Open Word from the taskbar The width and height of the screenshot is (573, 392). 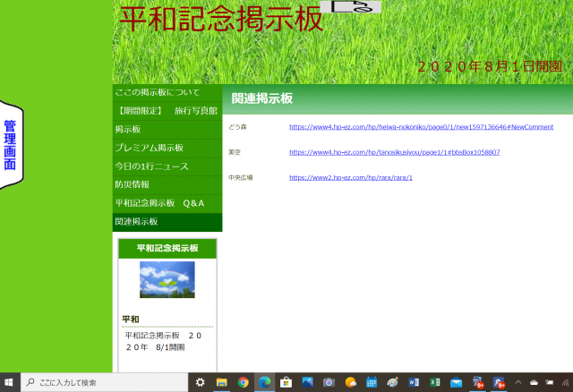(x=414, y=382)
